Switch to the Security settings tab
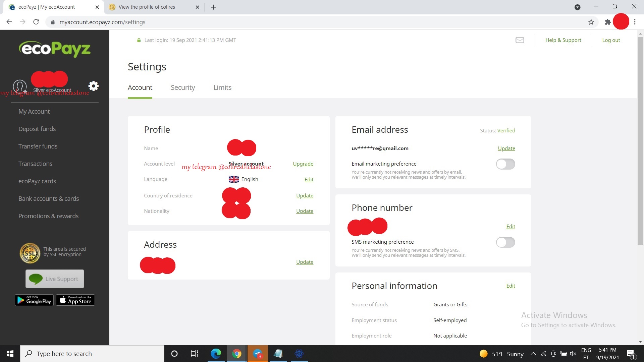644x362 pixels. [x=183, y=87]
